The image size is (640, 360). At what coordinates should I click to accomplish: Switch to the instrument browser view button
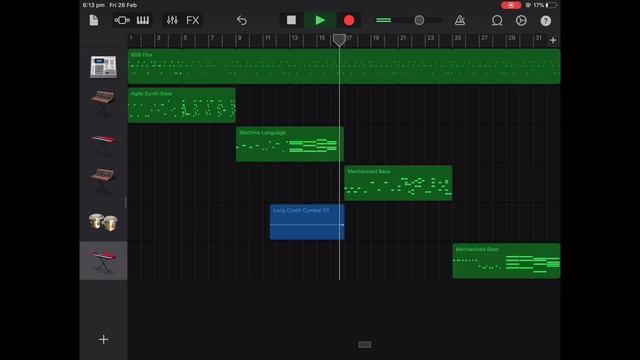(x=122, y=20)
